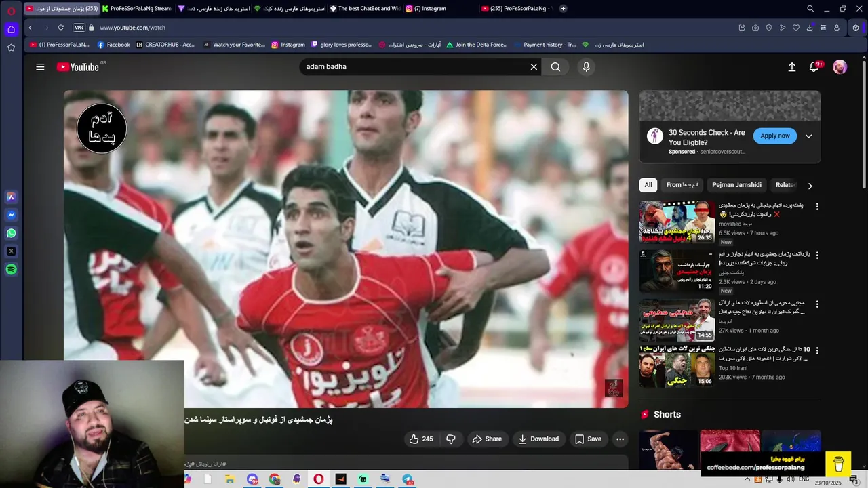Open X (Twitter) in the sidebar
This screenshot has height=488, width=868.
coord(11,251)
